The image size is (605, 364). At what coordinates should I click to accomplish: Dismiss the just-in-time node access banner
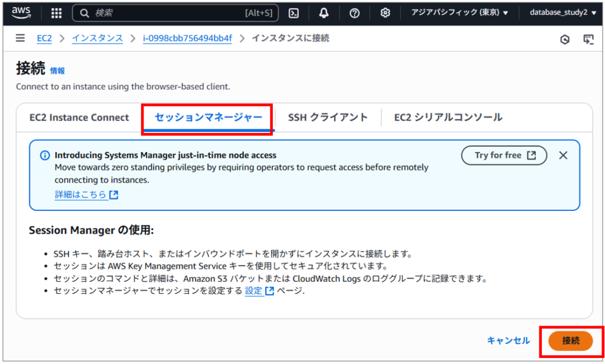(x=563, y=155)
